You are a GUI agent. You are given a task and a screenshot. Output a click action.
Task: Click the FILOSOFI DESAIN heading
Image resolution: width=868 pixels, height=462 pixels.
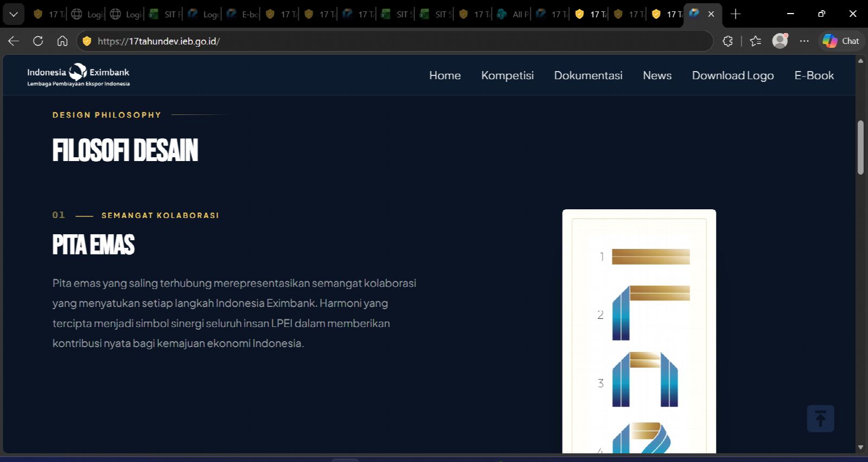pos(125,150)
